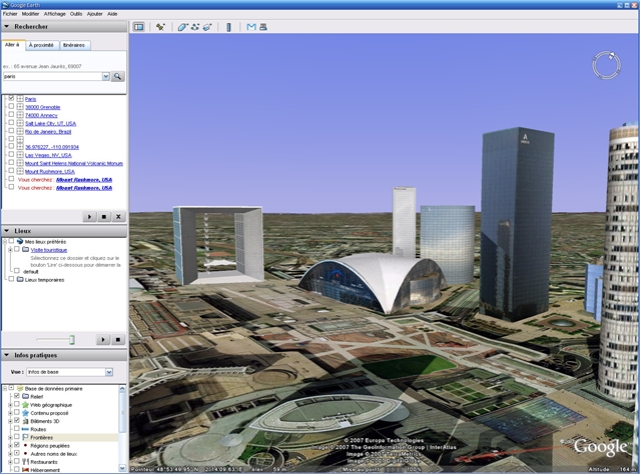
Task: Click the tour speed slider handle
Action: click(72, 339)
